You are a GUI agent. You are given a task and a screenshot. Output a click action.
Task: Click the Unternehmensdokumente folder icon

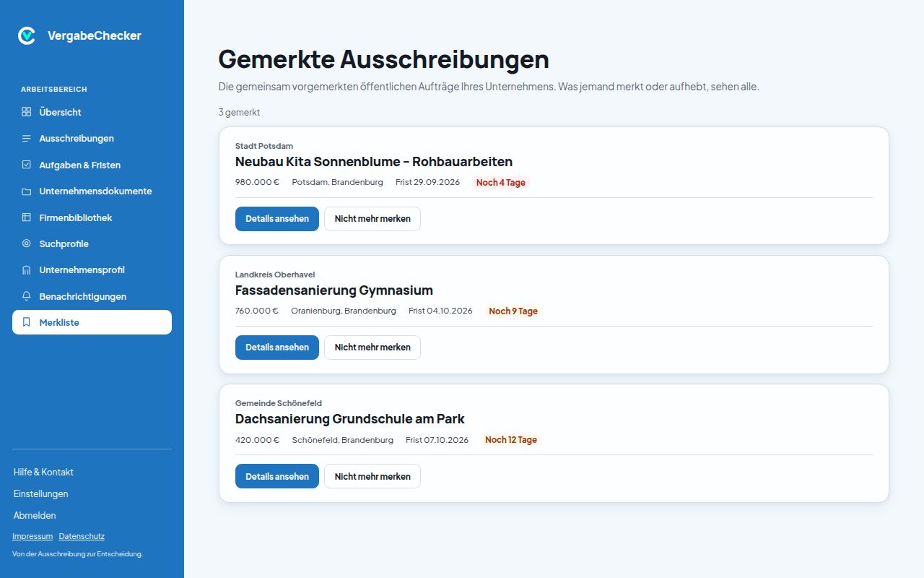(27, 191)
